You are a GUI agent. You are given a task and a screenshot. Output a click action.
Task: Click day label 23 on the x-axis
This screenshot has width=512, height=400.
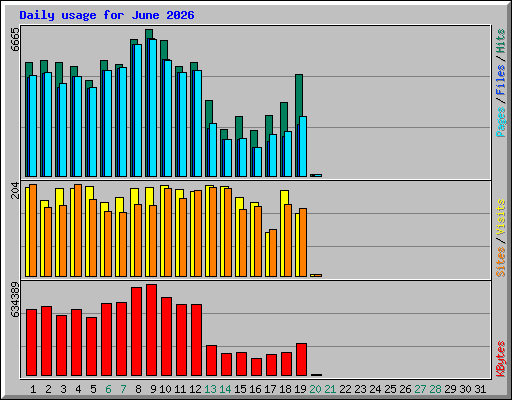click(360, 389)
